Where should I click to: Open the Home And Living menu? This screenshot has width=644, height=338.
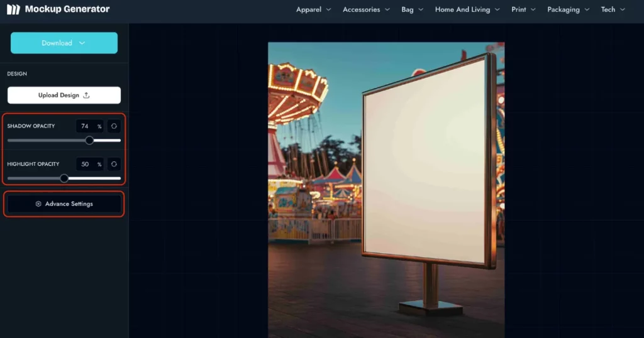tap(467, 9)
